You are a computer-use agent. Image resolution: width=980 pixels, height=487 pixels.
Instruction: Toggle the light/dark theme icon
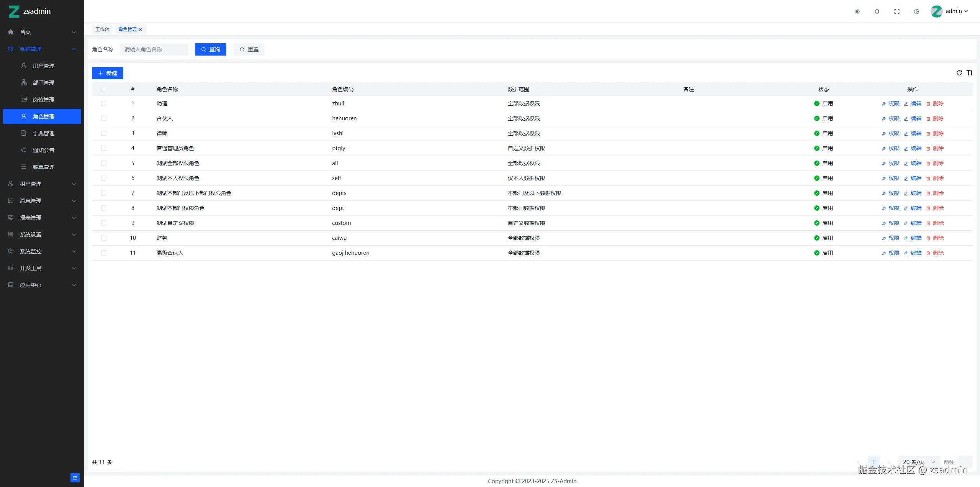pyautogui.click(x=857, y=11)
